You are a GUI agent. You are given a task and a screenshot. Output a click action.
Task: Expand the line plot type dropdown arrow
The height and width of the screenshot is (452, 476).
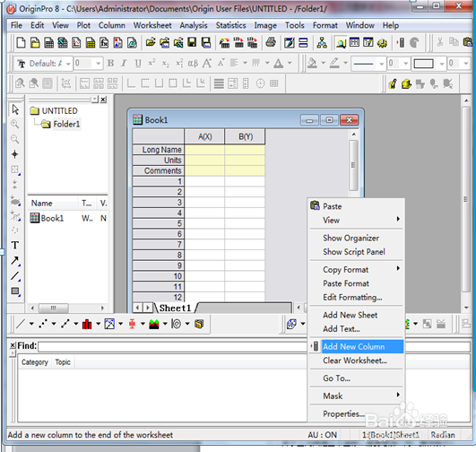31,324
